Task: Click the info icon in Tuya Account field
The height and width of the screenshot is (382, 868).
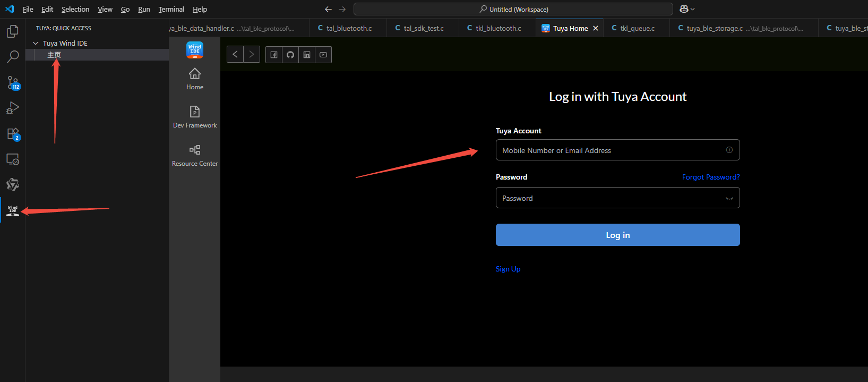Action: (729, 150)
